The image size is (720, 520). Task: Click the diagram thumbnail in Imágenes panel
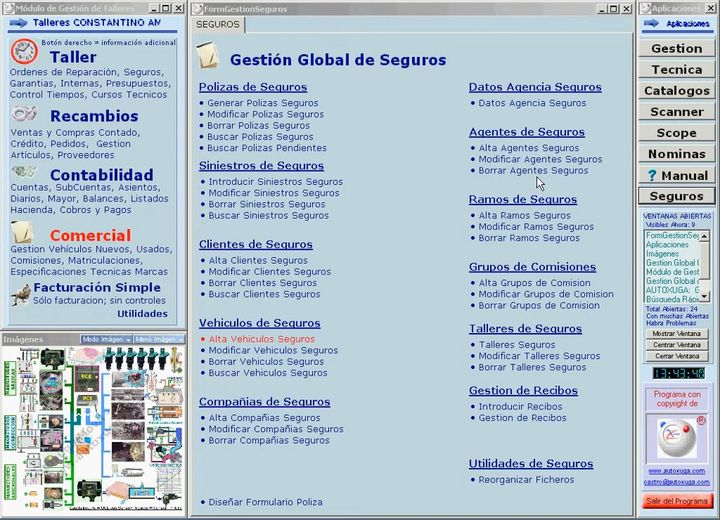click(93, 428)
